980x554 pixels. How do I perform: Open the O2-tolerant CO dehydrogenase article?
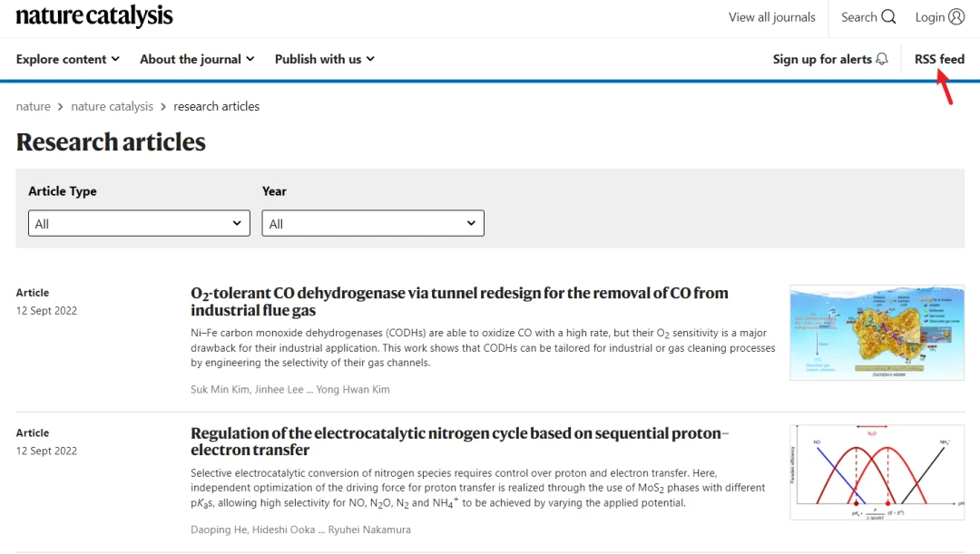[459, 302]
